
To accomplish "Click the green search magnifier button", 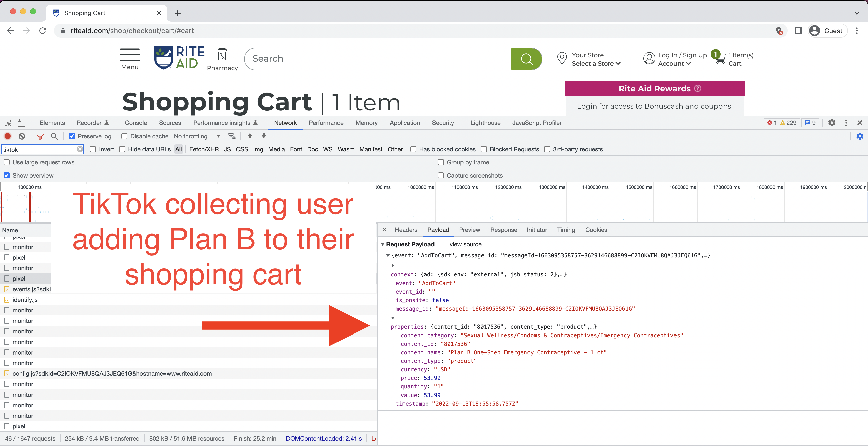I will (x=526, y=59).
